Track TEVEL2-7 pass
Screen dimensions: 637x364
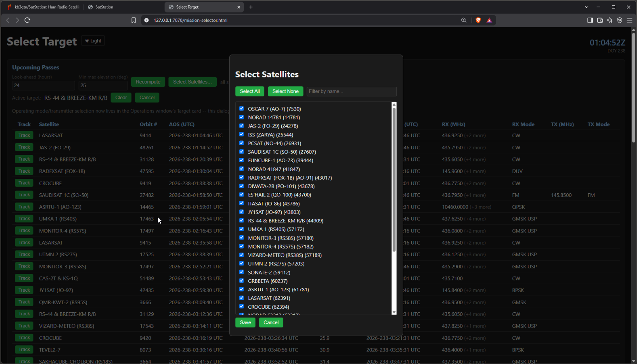pos(24,350)
